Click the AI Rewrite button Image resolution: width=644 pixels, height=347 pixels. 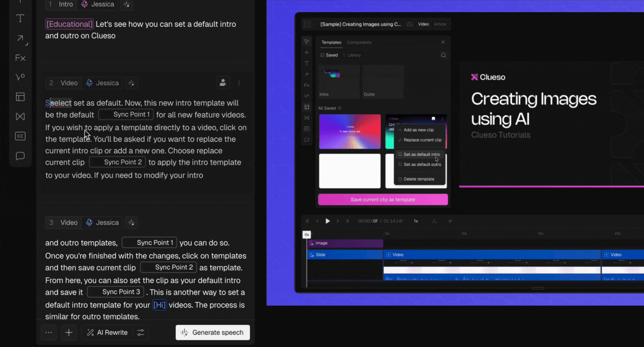(x=107, y=332)
